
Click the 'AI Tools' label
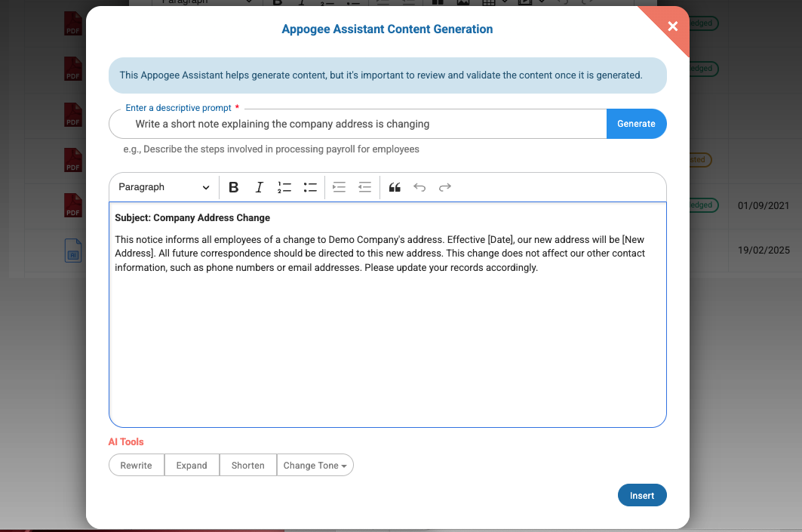pyautogui.click(x=126, y=442)
